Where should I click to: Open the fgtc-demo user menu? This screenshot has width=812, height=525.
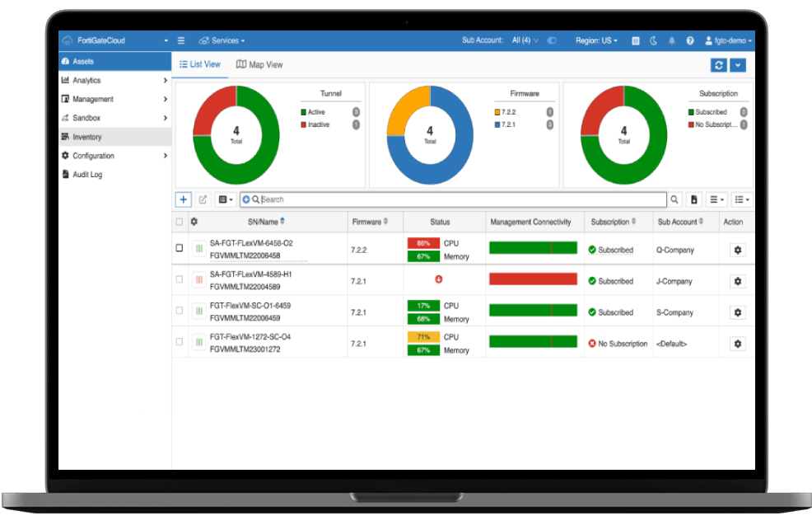click(x=728, y=40)
